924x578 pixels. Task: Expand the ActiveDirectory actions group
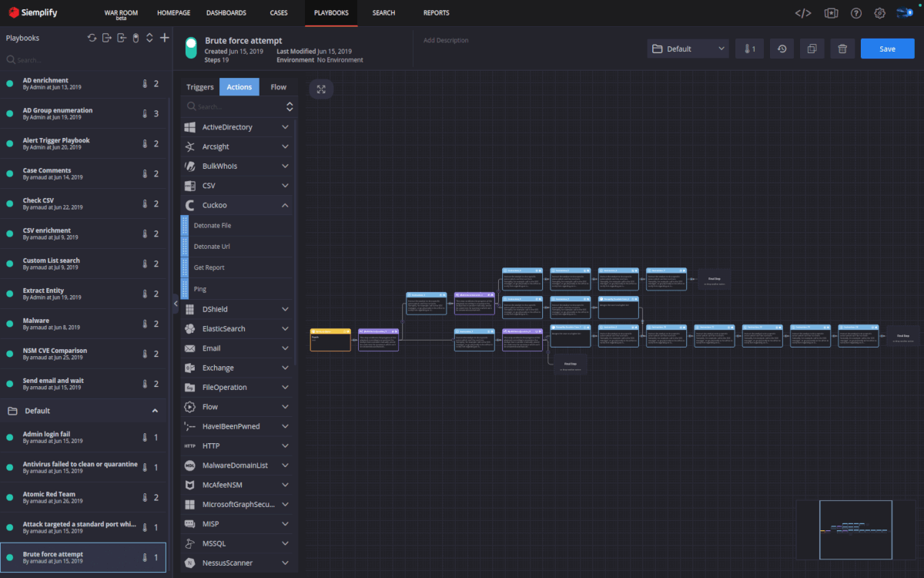pos(285,127)
